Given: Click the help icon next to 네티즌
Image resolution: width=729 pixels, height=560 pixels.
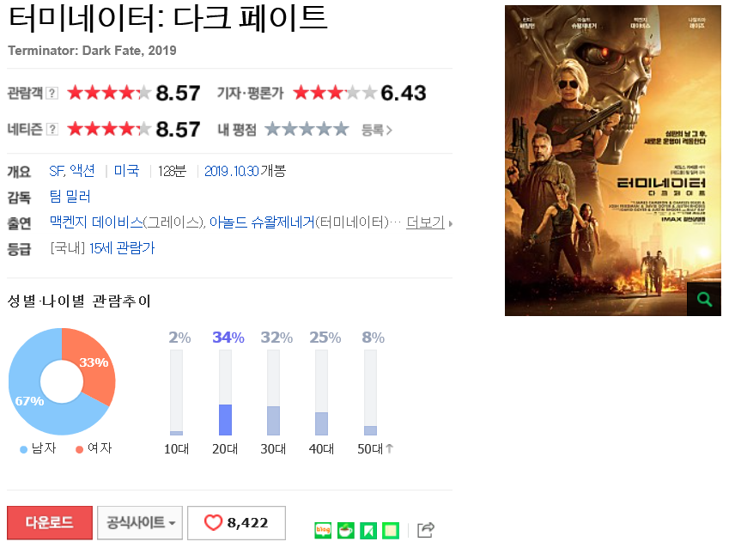Looking at the screenshot, I should pos(52,129).
